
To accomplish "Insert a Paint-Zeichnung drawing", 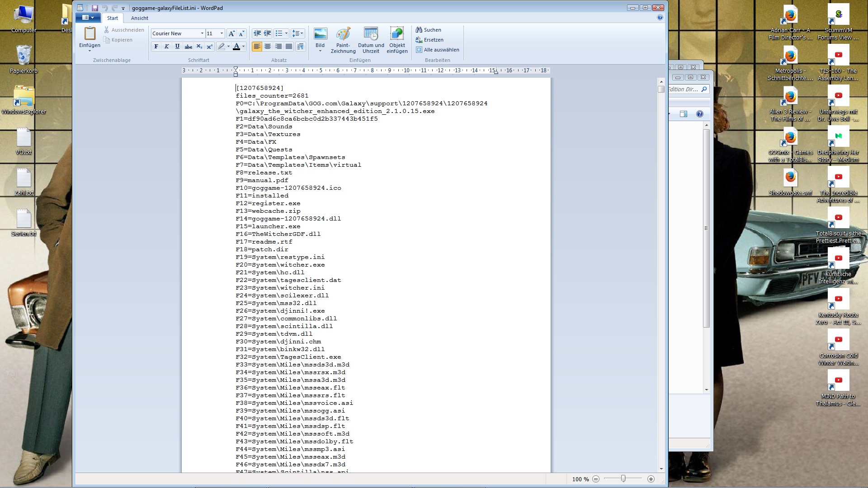I will coord(343,40).
